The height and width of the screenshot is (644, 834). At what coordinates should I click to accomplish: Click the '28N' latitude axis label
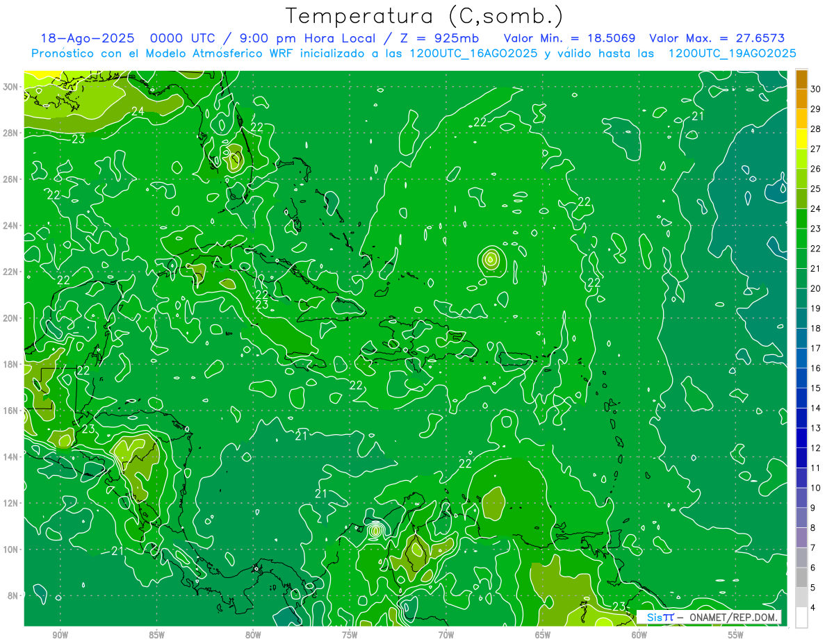[11, 133]
